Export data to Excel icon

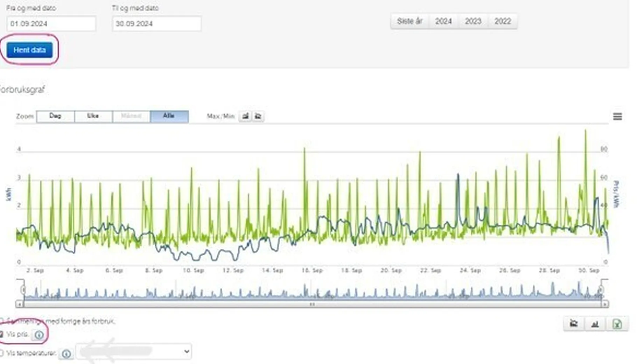pos(617,324)
